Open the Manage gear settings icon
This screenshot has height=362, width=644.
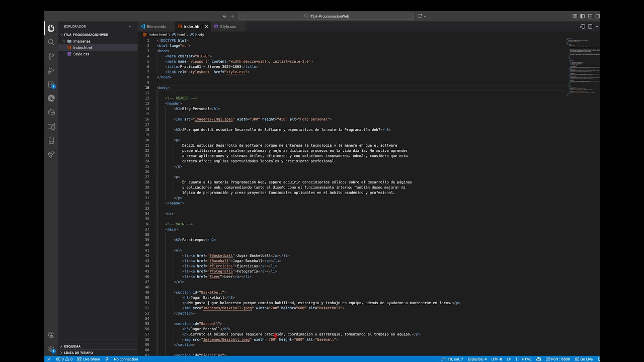pos(51,349)
